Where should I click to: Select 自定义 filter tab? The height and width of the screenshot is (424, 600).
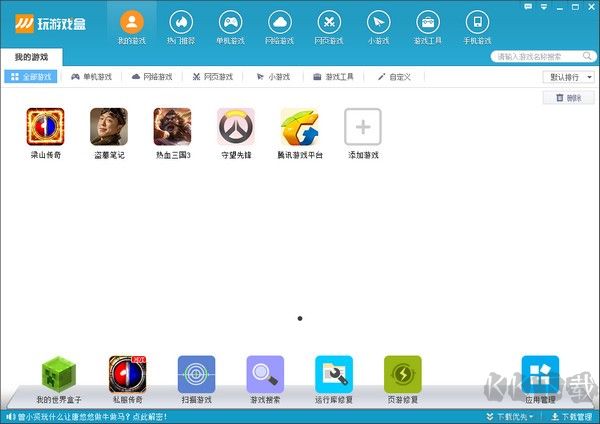coord(394,77)
